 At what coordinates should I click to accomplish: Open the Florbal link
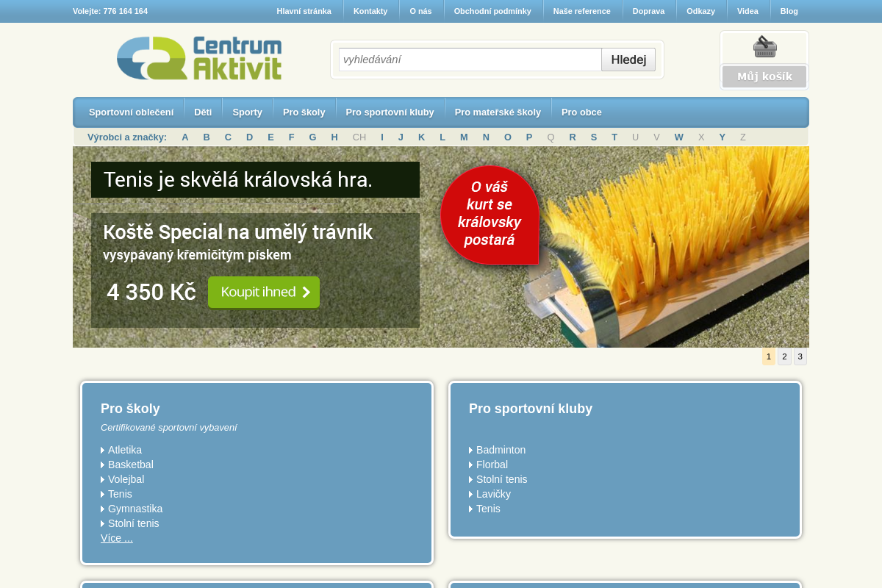(491, 465)
